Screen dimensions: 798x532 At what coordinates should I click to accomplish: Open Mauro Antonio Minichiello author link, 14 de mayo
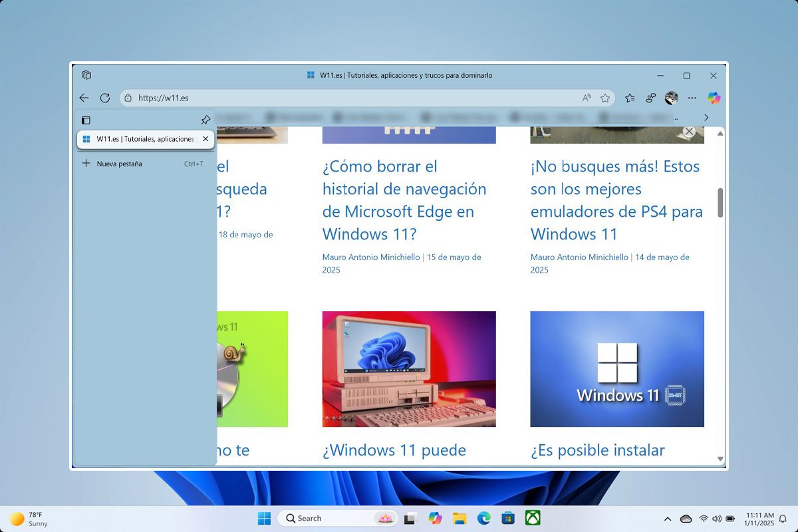click(x=579, y=257)
